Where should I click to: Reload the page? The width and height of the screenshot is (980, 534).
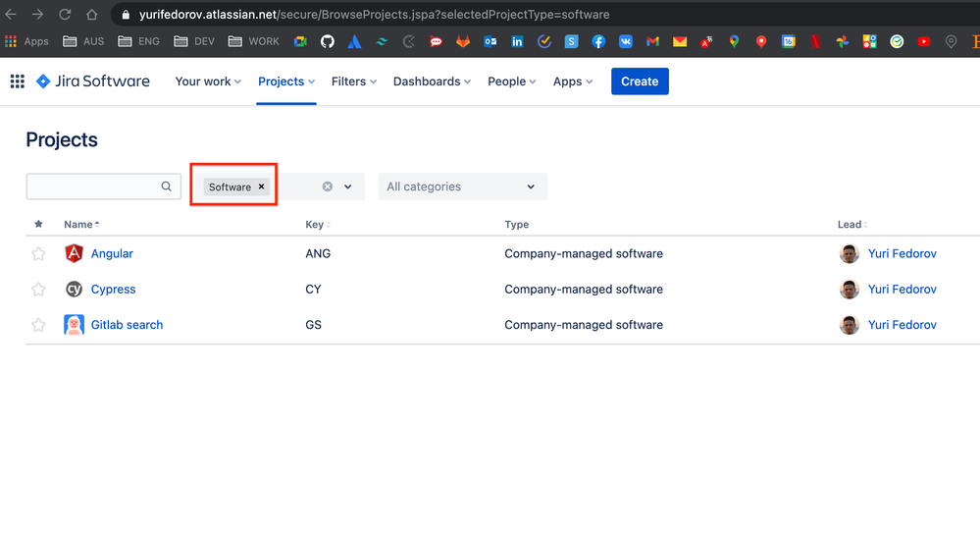tap(65, 14)
